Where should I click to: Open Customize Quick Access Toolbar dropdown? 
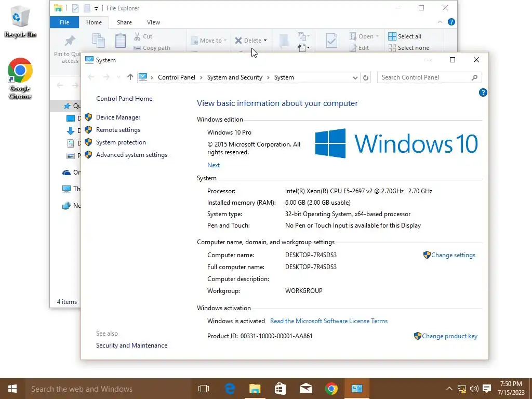96,8
